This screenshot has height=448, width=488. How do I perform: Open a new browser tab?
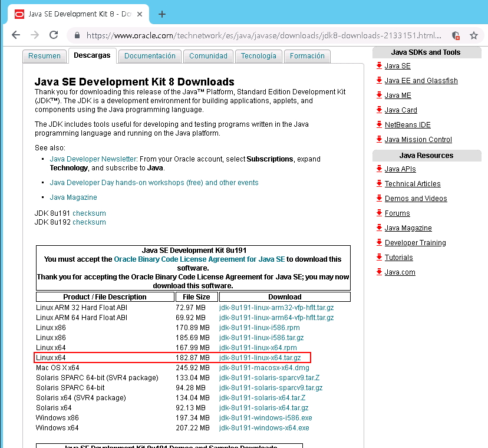tap(162, 14)
